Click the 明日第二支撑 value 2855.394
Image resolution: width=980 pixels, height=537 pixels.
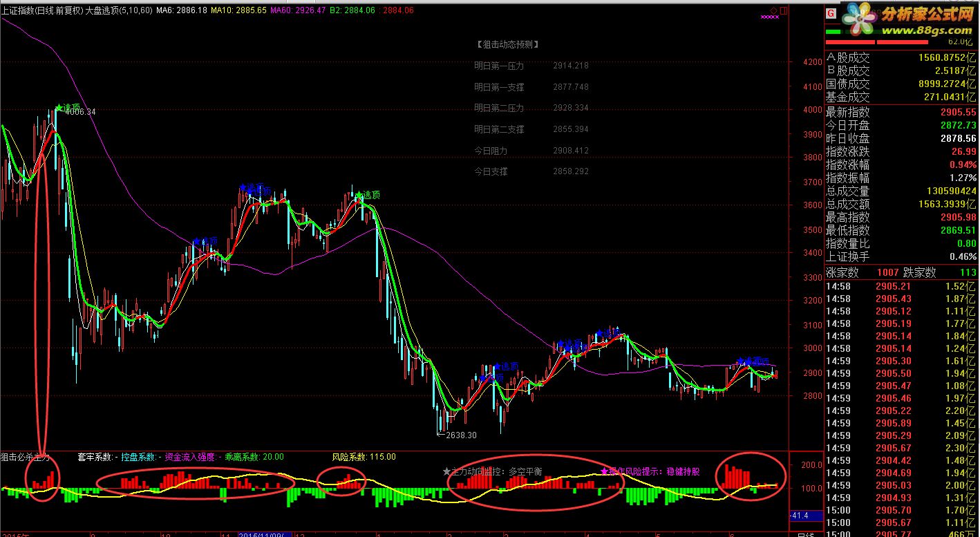pyautogui.click(x=571, y=129)
